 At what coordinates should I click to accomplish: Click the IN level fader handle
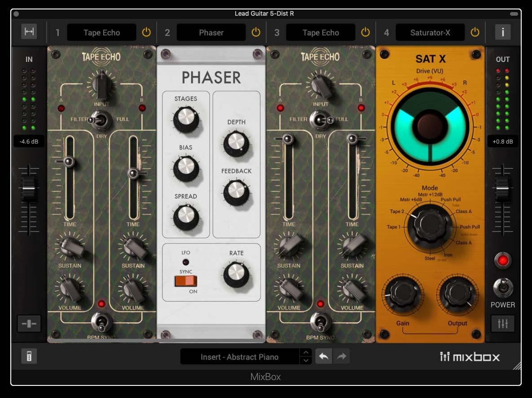click(28, 188)
